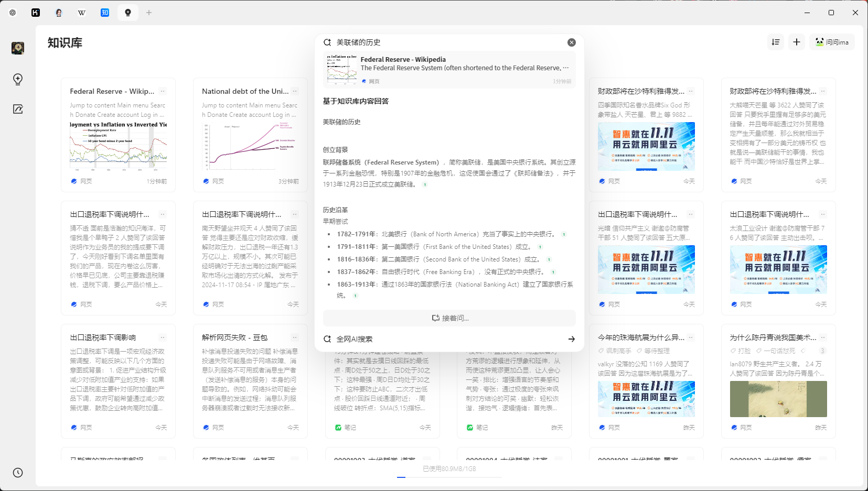This screenshot has width=868, height=491.
Task: Switch to the black H tab
Action: click(x=36, y=13)
